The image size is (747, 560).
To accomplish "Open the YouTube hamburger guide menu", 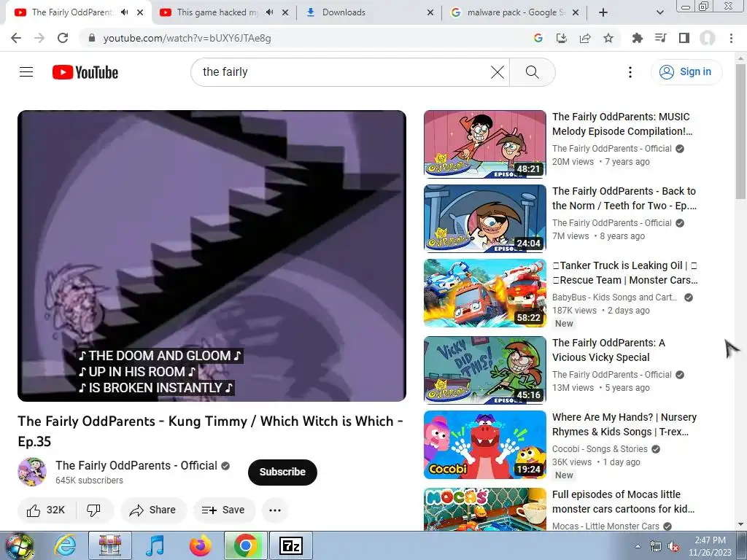I will (x=26, y=72).
